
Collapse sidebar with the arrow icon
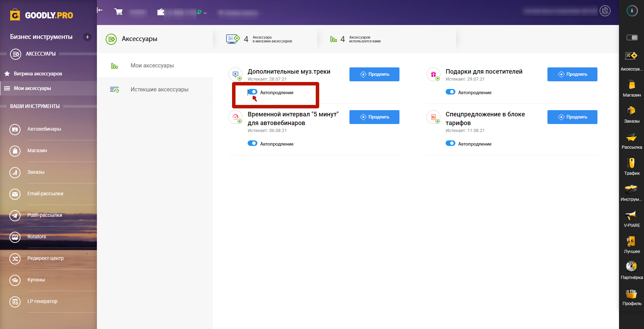click(100, 10)
